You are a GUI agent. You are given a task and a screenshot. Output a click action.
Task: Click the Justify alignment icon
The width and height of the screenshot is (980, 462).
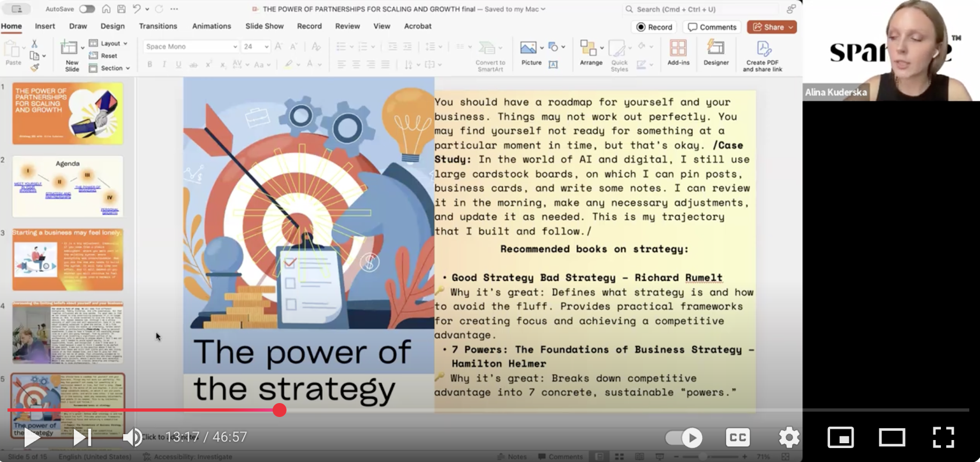coord(385,64)
